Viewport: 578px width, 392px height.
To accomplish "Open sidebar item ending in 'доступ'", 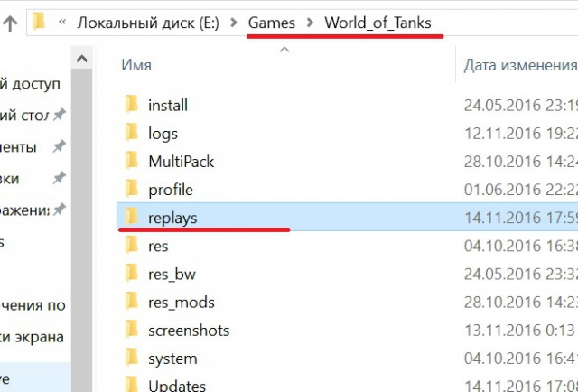I will click(30, 84).
